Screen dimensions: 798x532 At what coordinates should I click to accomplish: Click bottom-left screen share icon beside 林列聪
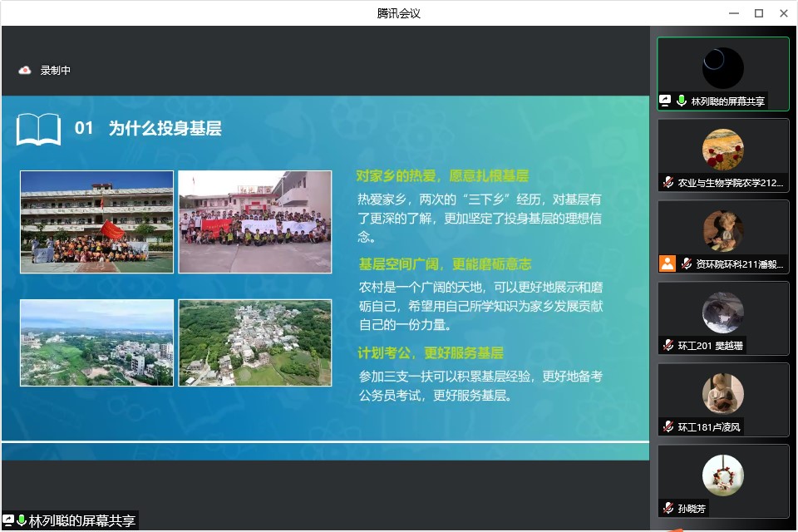[x=8, y=521]
